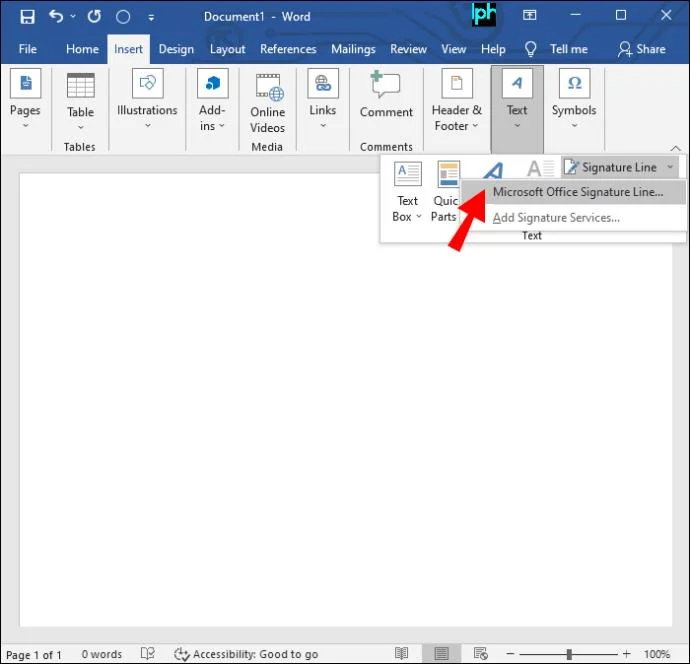
Task: Expand the Pages dropdown chevron
Action: [x=26, y=126]
